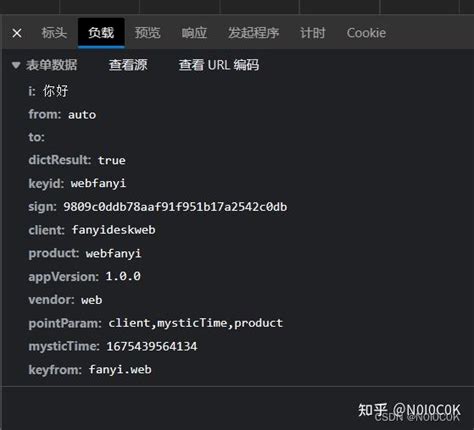Click the appVersion value 1.0.0

pos(123,276)
